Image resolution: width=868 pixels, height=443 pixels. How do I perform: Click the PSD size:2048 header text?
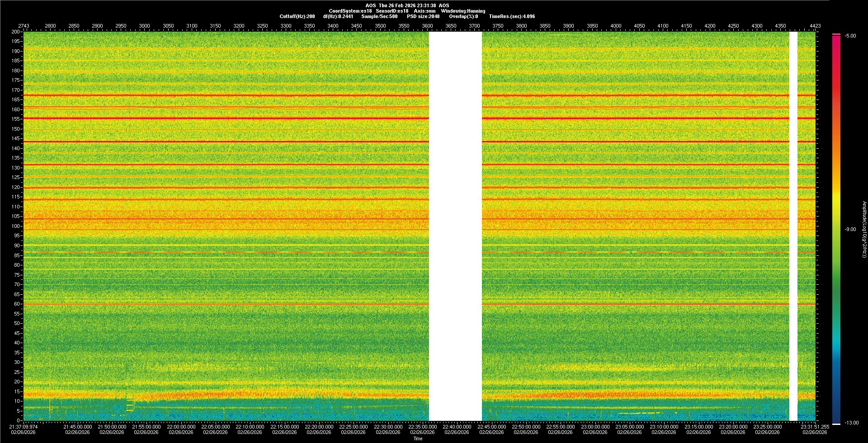(x=423, y=16)
